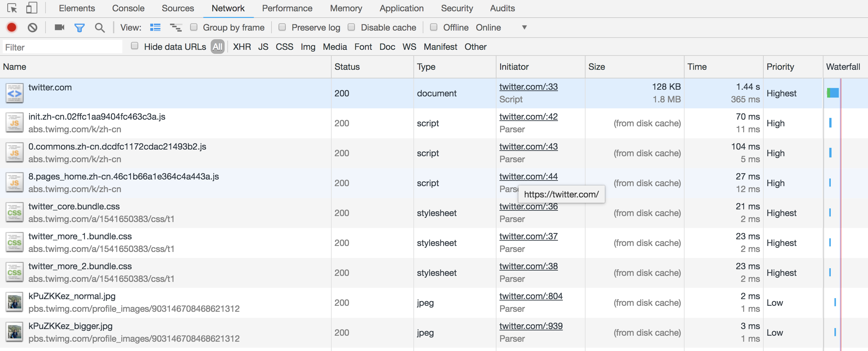Select the large request rows view icon

(155, 27)
